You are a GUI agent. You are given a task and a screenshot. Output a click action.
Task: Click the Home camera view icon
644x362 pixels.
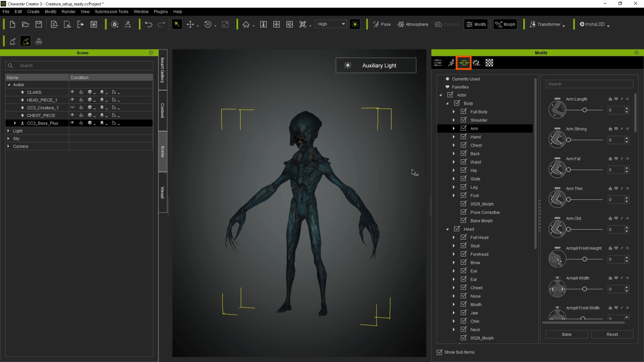(x=246, y=24)
